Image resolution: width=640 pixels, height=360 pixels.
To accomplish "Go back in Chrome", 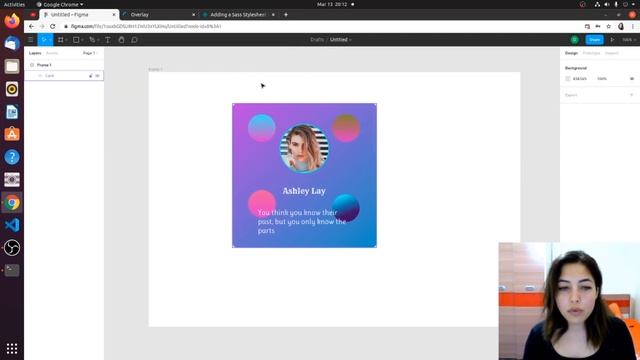I will [x=31, y=26].
